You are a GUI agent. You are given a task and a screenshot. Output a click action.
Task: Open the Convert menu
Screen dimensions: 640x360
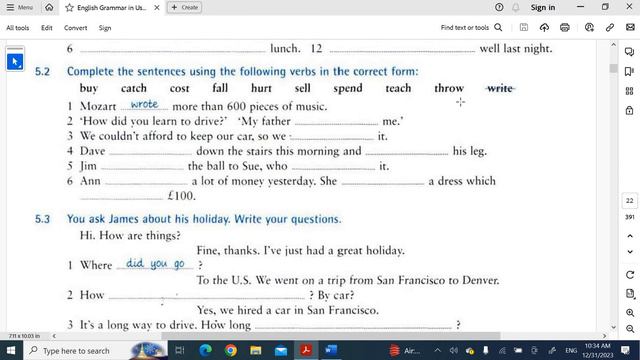click(76, 28)
